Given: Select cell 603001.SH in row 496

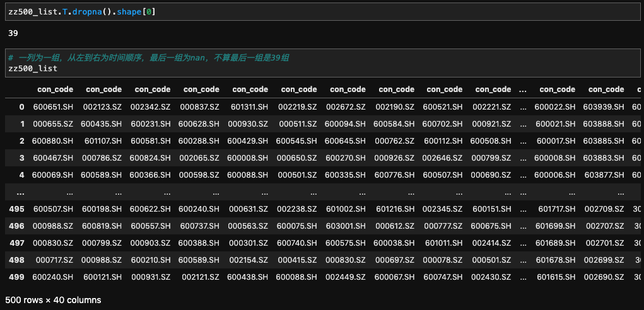Looking at the screenshot, I should [x=346, y=226].
